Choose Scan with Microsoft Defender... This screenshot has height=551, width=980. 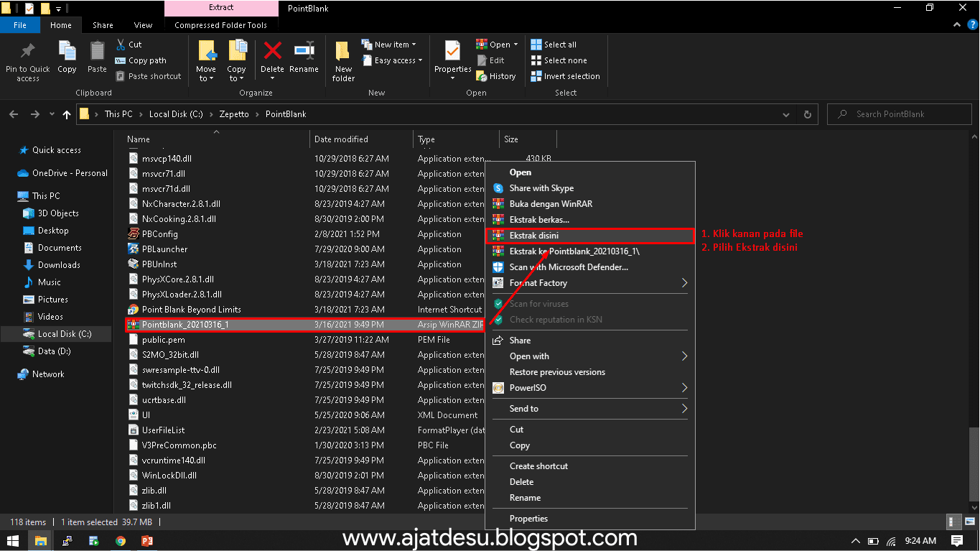(590, 267)
